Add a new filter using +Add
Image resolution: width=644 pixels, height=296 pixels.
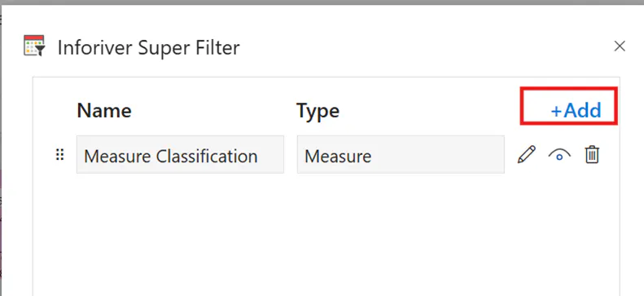576,111
